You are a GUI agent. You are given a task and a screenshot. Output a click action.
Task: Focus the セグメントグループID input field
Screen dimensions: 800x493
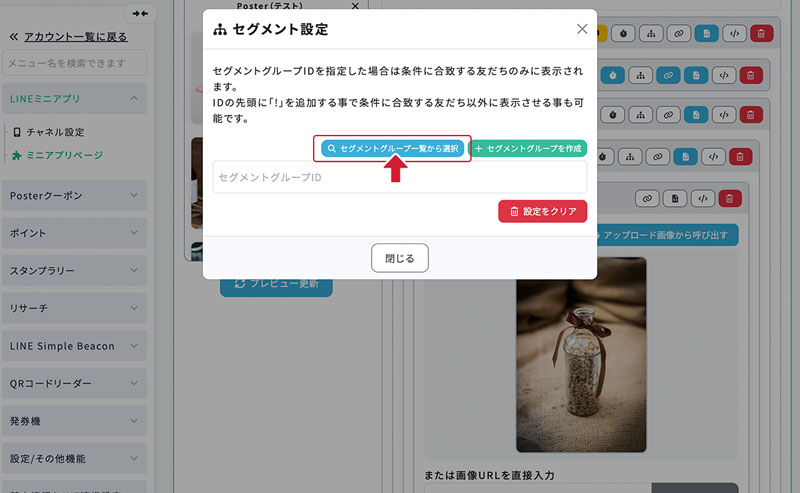coord(399,177)
